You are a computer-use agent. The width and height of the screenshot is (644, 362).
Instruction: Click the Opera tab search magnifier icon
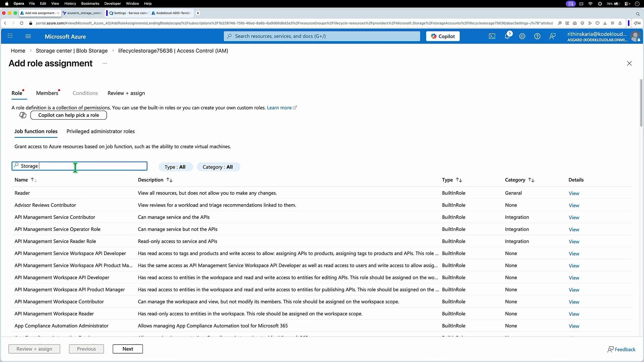[638, 14]
